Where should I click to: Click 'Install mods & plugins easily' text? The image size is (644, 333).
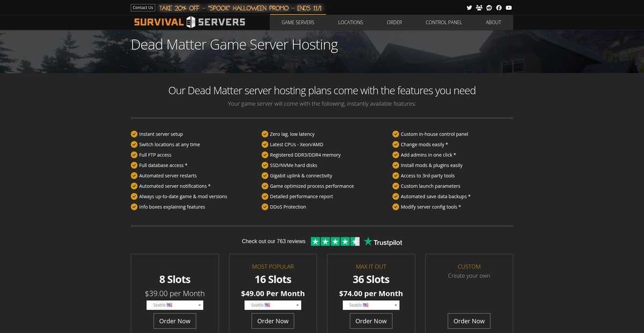coord(431,165)
